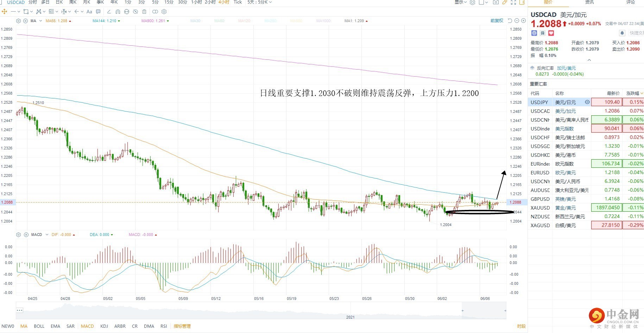Remove the MA indicator from the chart
644x333 pixels.
(x=26, y=21)
